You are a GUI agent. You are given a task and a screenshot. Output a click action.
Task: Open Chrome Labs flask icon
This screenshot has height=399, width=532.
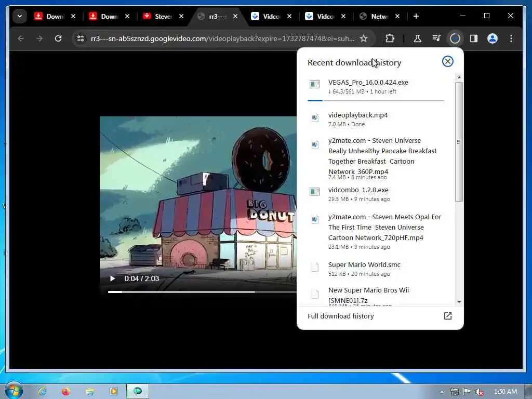pos(418,38)
